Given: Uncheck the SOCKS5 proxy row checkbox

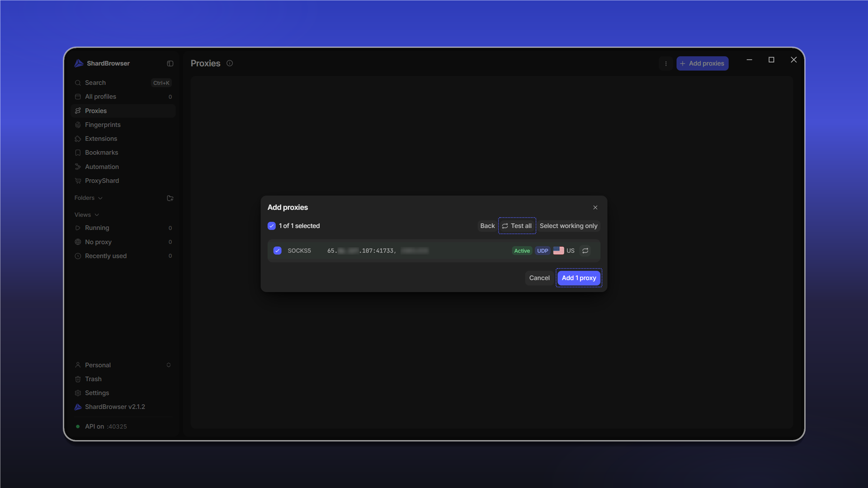Looking at the screenshot, I should (278, 251).
